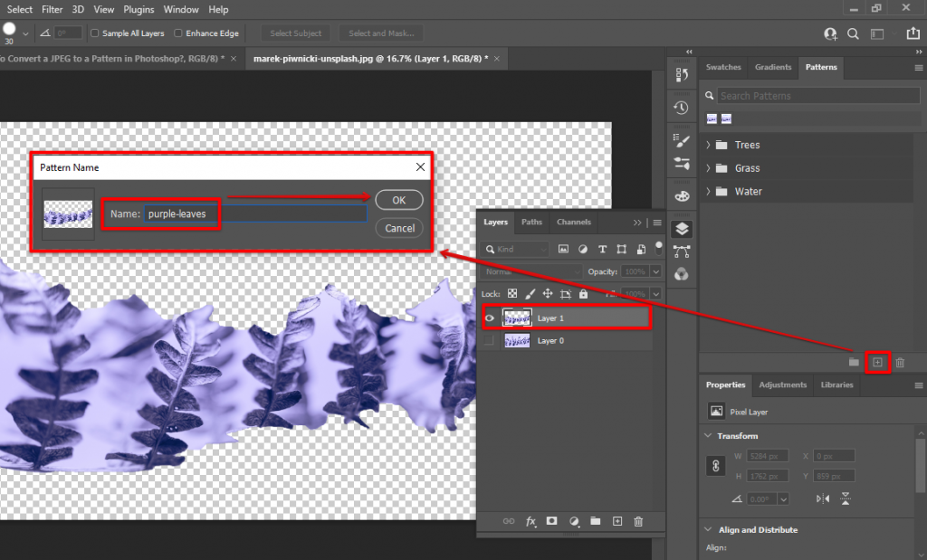Click Cancel in the Pattern Name dialog
Viewport: 927px width, 560px height.
398,228
